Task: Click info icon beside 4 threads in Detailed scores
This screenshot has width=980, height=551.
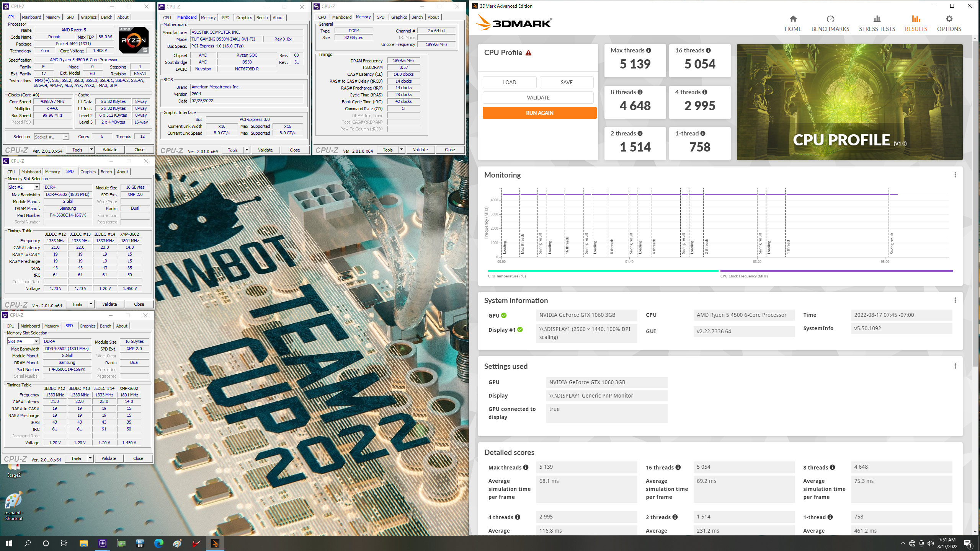Action: [x=518, y=517]
